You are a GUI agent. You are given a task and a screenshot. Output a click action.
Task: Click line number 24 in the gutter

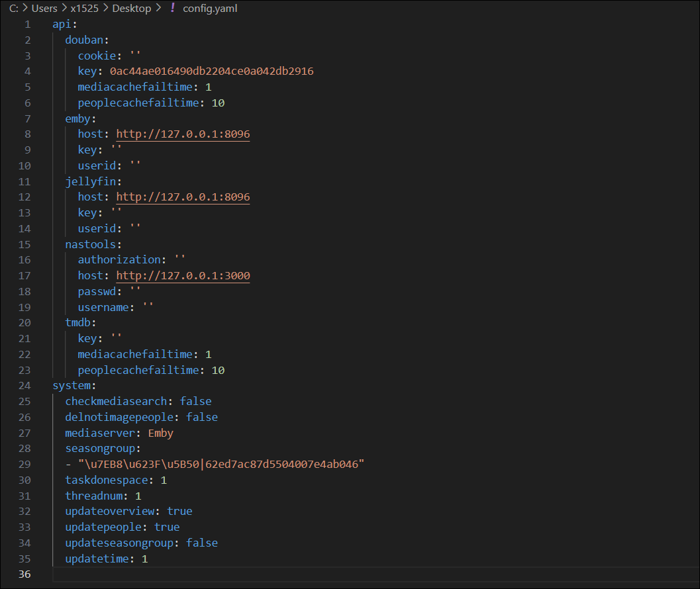pos(25,386)
